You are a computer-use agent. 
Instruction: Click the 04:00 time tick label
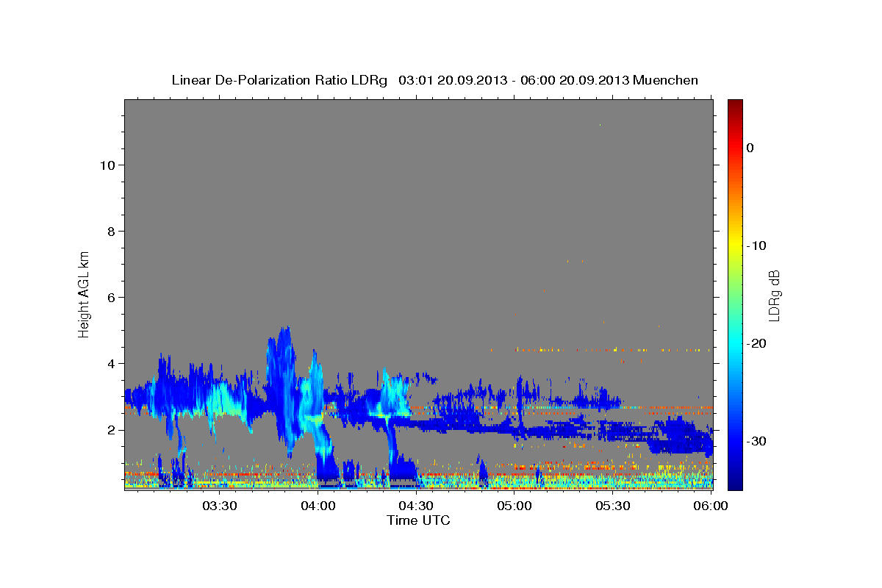318,506
